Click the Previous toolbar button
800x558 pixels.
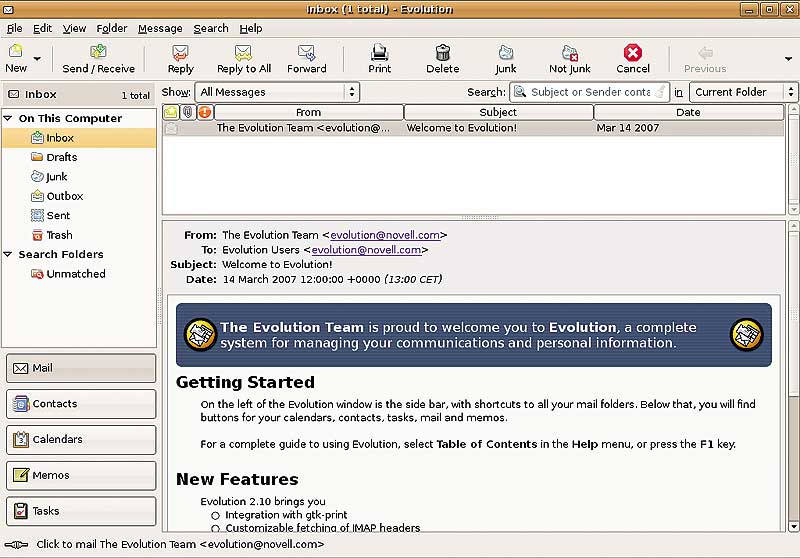[x=705, y=58]
